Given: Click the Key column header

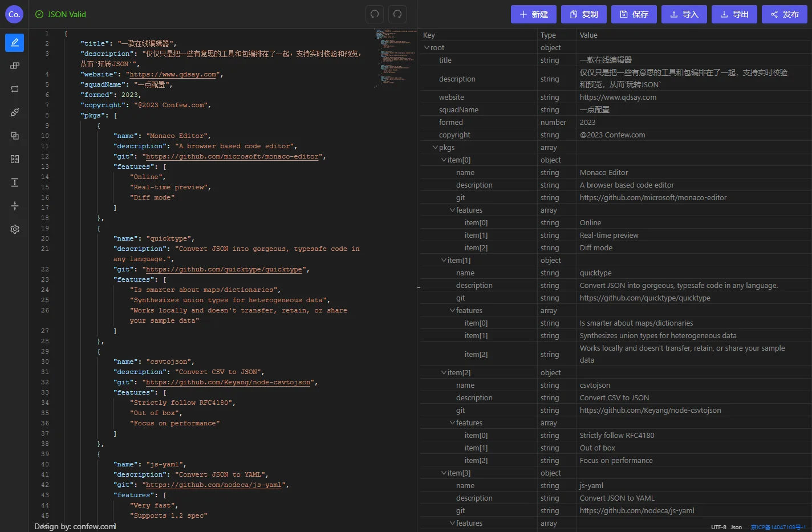Looking at the screenshot, I should click(x=429, y=35).
